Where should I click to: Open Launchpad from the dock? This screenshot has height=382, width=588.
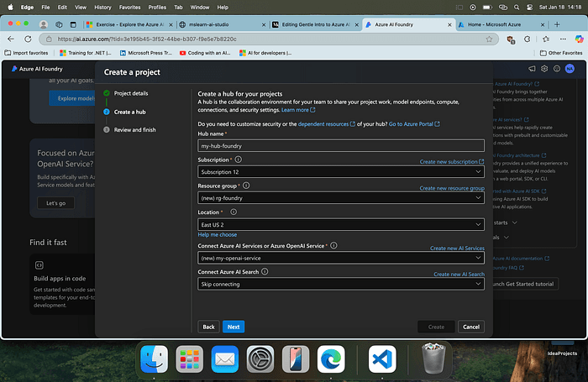coord(189,358)
